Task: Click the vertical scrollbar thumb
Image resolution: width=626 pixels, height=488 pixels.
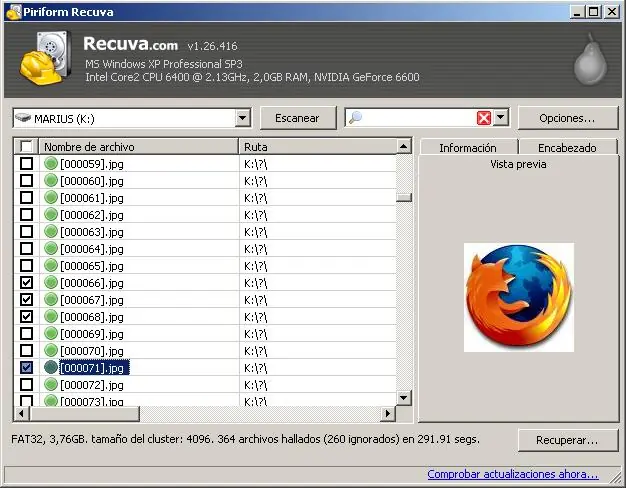Action: [404, 197]
